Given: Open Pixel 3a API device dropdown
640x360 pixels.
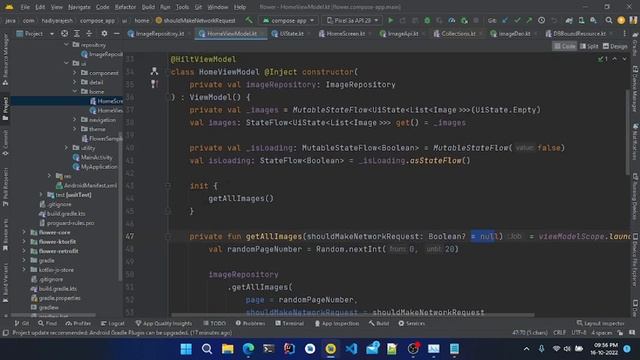Looking at the screenshot, I should [x=352, y=20].
